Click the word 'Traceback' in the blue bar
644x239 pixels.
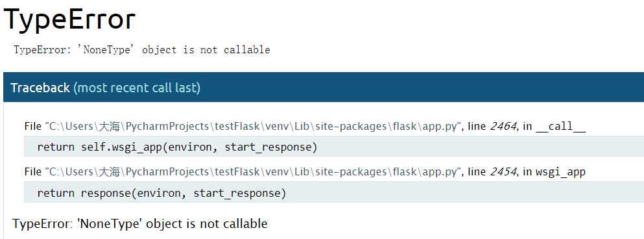click(40, 88)
